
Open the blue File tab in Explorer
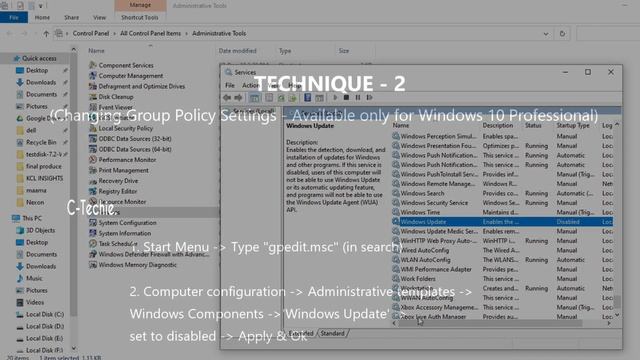tap(14, 18)
